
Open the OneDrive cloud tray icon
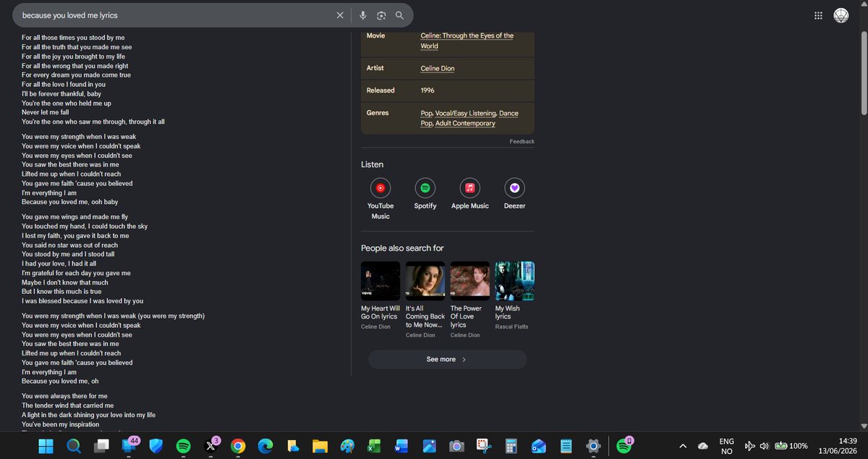click(703, 446)
